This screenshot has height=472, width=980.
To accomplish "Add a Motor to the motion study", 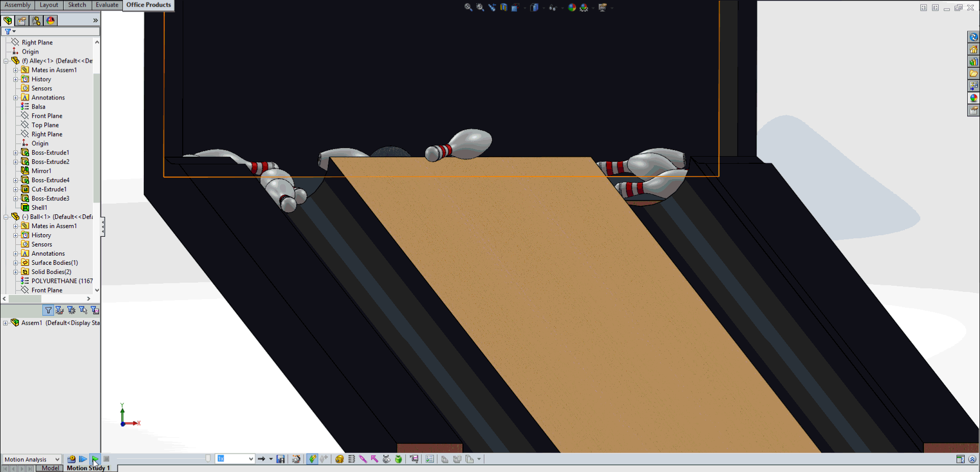I will point(339,459).
